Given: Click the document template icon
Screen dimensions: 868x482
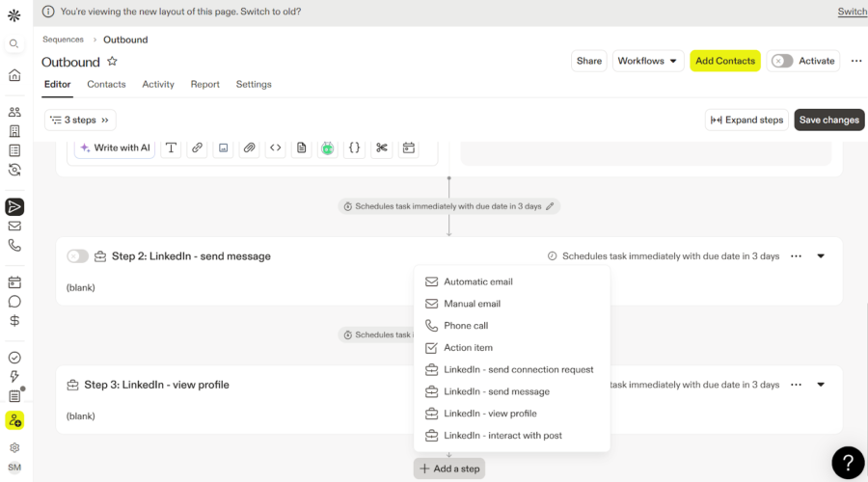Looking at the screenshot, I should (x=301, y=147).
